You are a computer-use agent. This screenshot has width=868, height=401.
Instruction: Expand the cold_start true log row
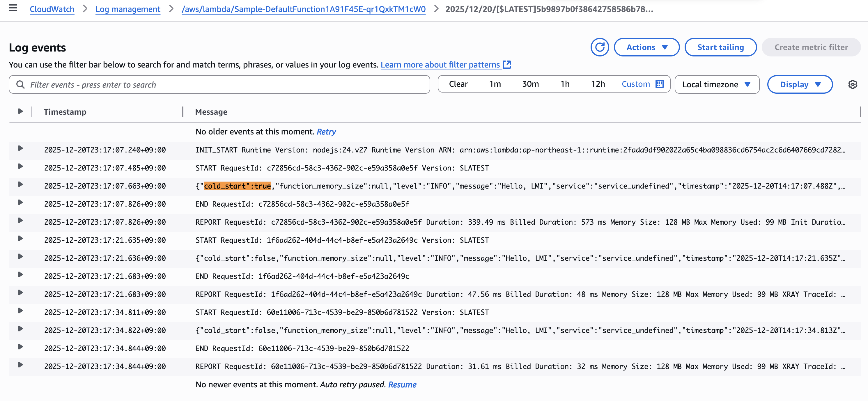coord(20,185)
